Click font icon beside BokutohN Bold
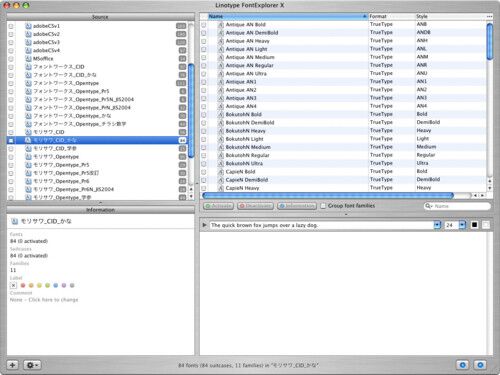The height and width of the screenshot is (375, 500). coord(220,114)
